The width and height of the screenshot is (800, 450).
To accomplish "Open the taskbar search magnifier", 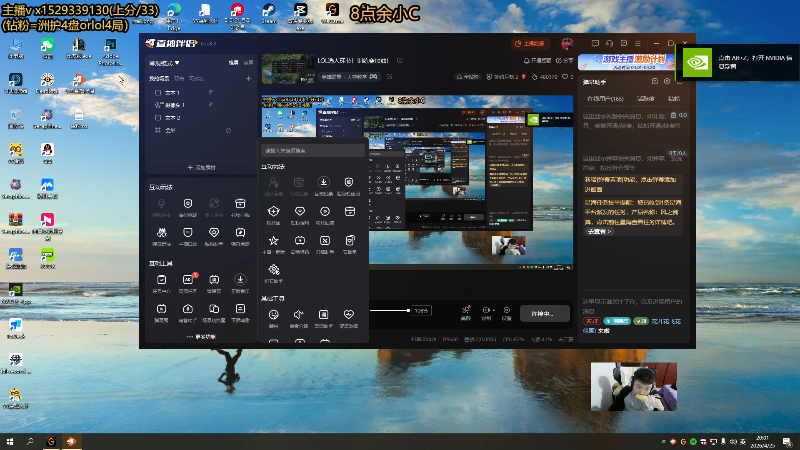I will pyautogui.click(x=30, y=442).
